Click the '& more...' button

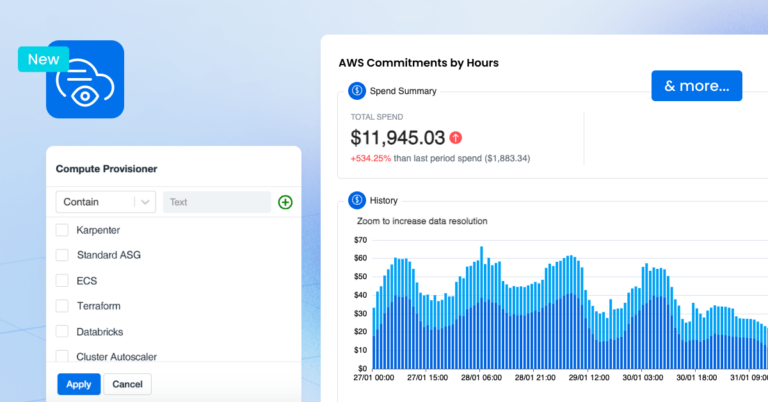pyautogui.click(x=697, y=86)
